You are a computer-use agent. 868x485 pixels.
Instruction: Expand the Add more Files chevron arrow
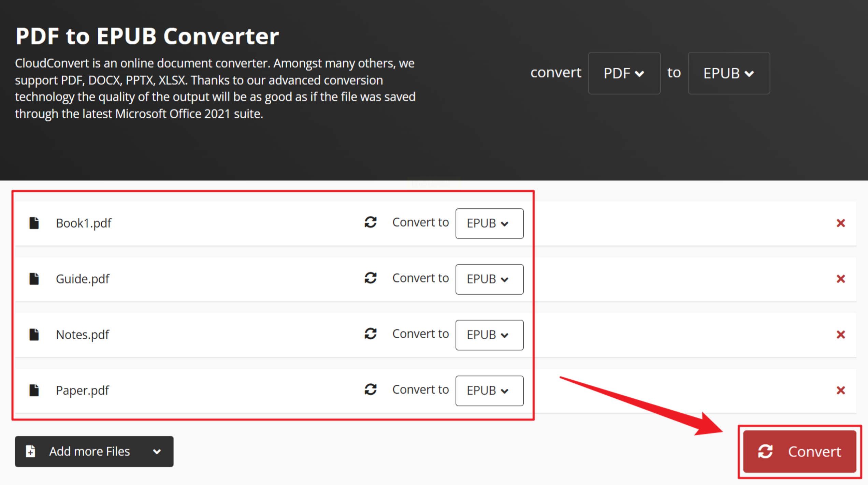(x=157, y=452)
